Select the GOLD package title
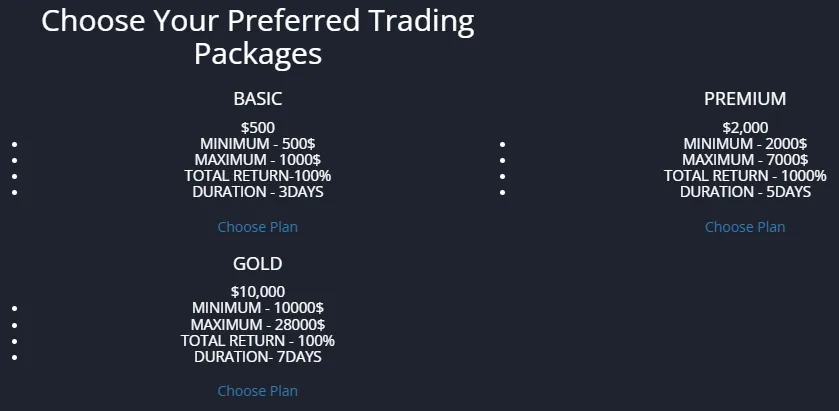The image size is (839, 411). 258,264
